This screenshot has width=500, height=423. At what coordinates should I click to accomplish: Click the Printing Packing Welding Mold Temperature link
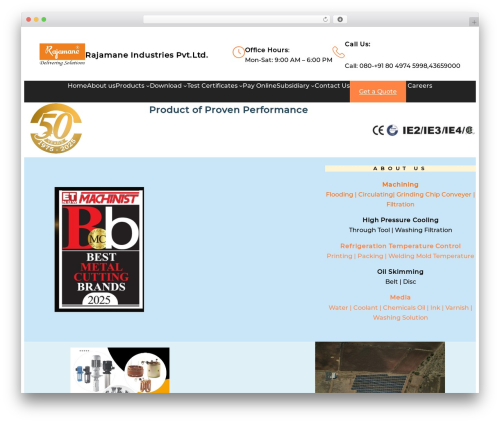(x=400, y=256)
